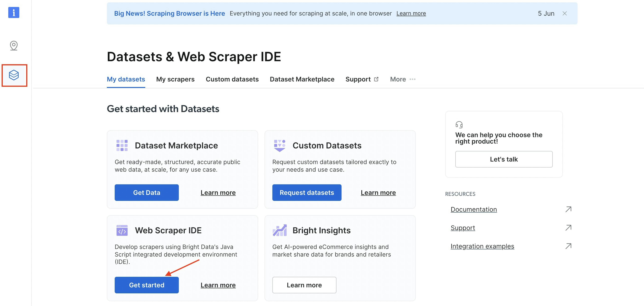Open the Dataset Marketplace tab

coord(302,79)
